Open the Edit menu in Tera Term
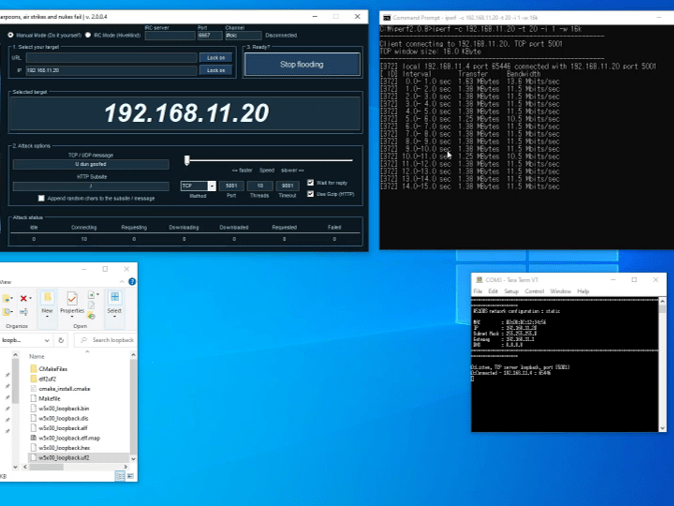Viewport: 674px width, 506px height. tap(493, 291)
